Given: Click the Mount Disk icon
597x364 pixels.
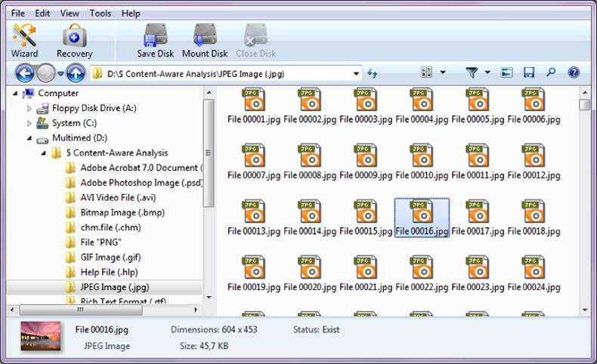Looking at the screenshot, I should [x=205, y=40].
